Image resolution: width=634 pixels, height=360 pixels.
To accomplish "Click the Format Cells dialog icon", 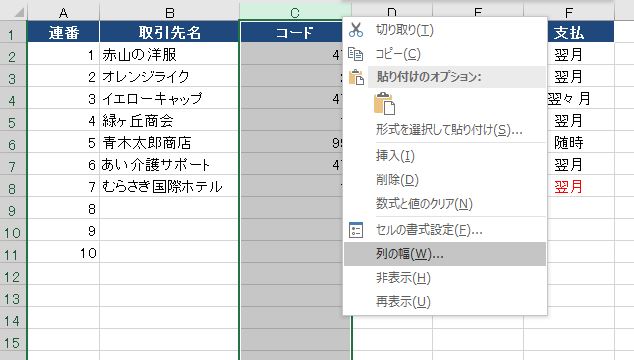I will (x=356, y=230).
